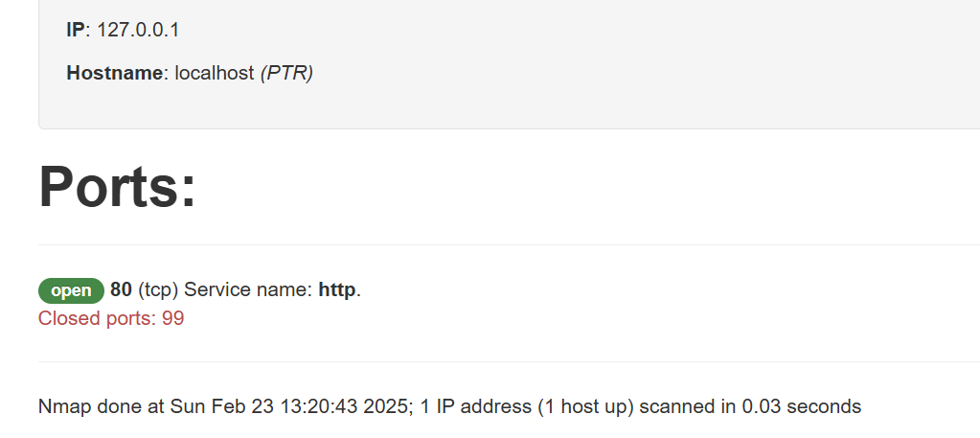
Task: Click the Ports: heading
Action: pos(118,187)
